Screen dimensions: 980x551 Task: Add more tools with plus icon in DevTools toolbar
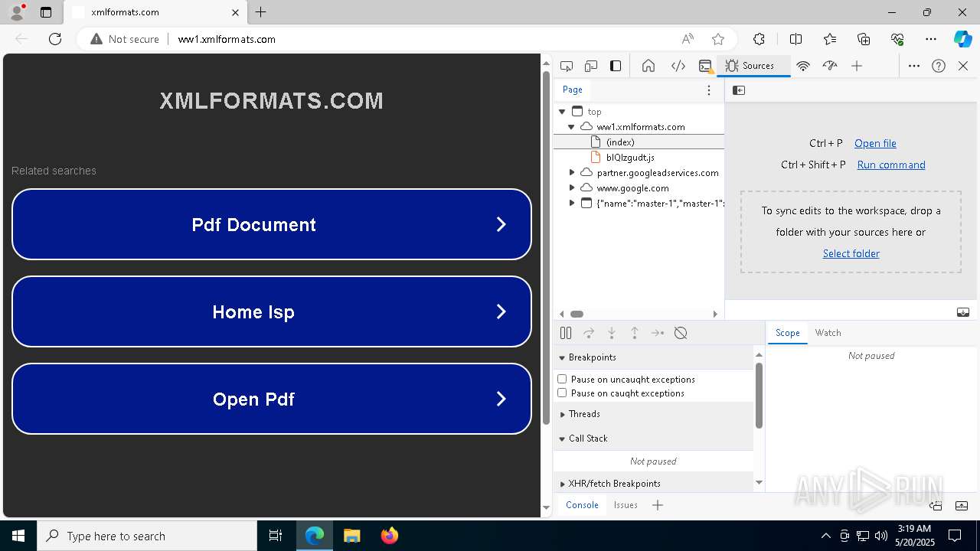[x=857, y=66]
